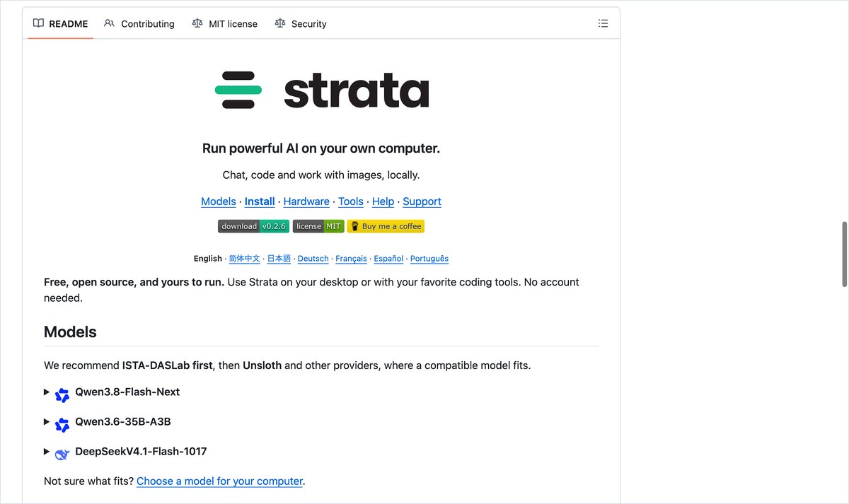This screenshot has width=849, height=504.
Task: Expand the Qwen3.8-Flash-Next details triangle
Action: [x=47, y=392]
